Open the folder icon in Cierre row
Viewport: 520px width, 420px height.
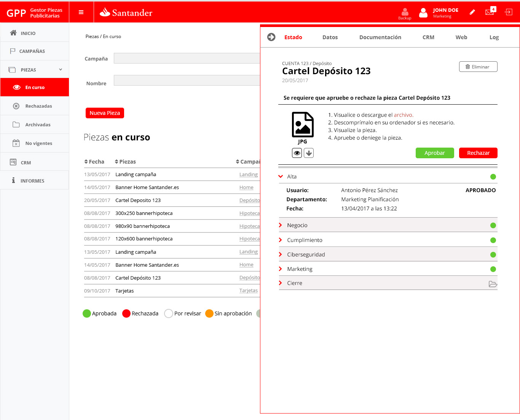493,284
